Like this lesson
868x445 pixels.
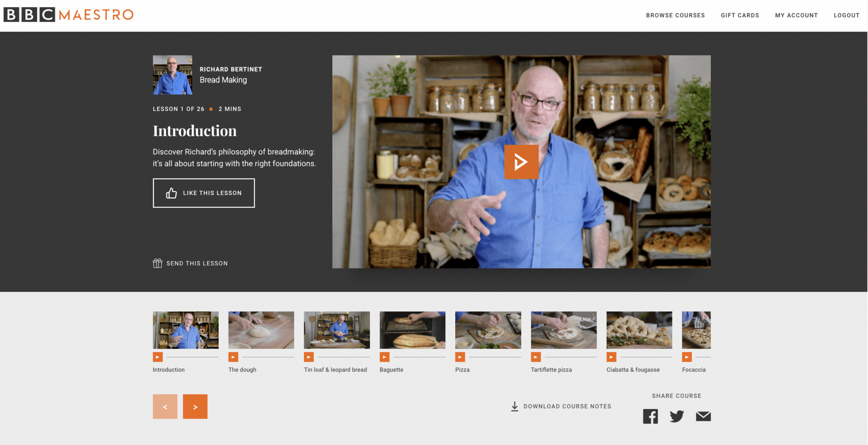click(x=203, y=193)
